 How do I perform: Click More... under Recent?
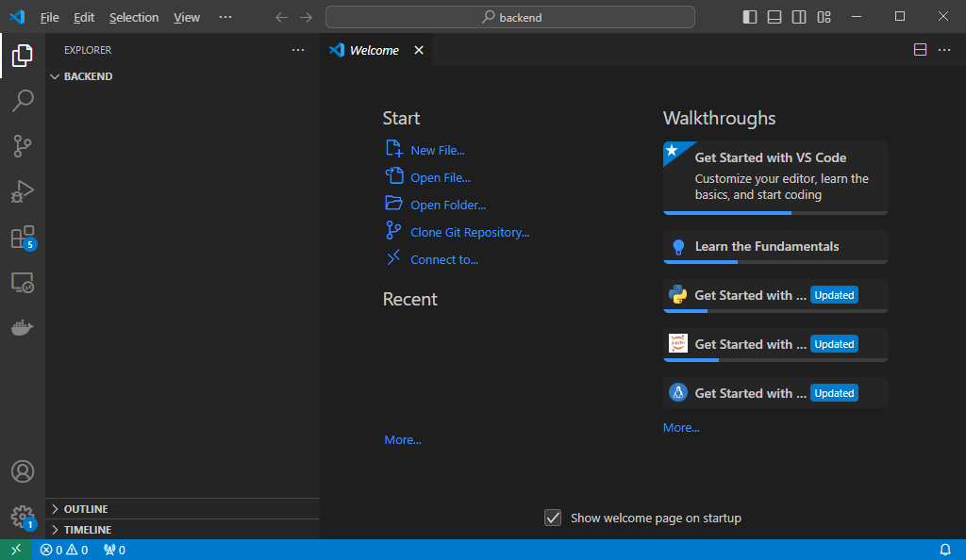point(403,439)
